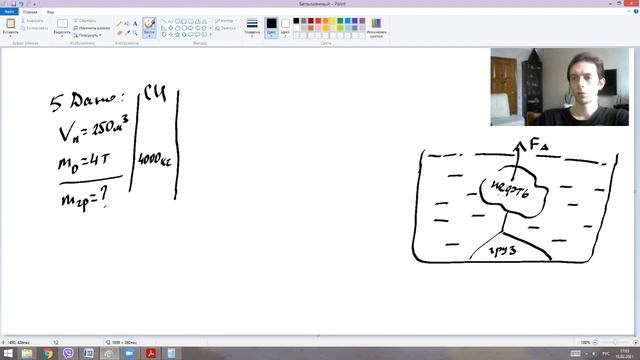640x360 pixels.
Task: Choose the Line shape
Action: [x=164, y=21]
